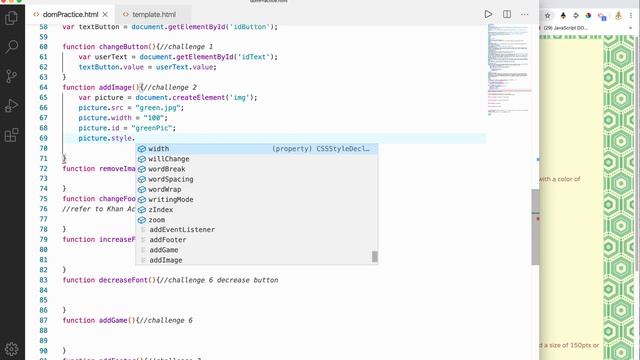Choose wordSpacing from autocomplete list

coord(257,179)
